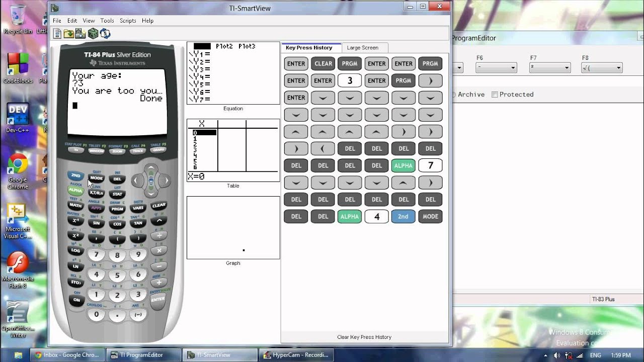
Task: Open Inbox - Google Chrome taskbar item
Action: tap(67, 355)
